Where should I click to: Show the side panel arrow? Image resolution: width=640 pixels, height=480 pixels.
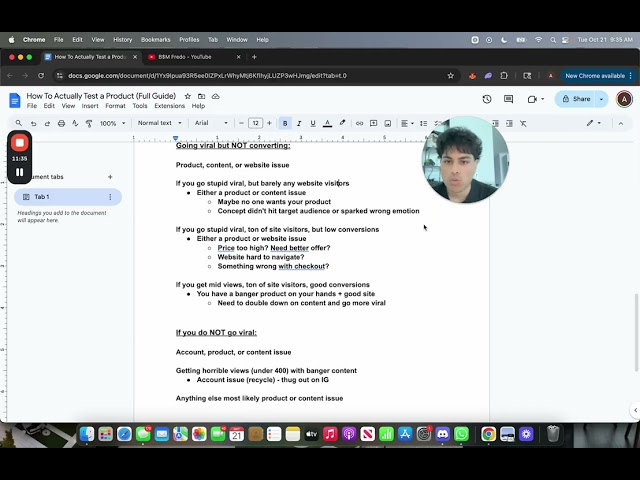635,410
